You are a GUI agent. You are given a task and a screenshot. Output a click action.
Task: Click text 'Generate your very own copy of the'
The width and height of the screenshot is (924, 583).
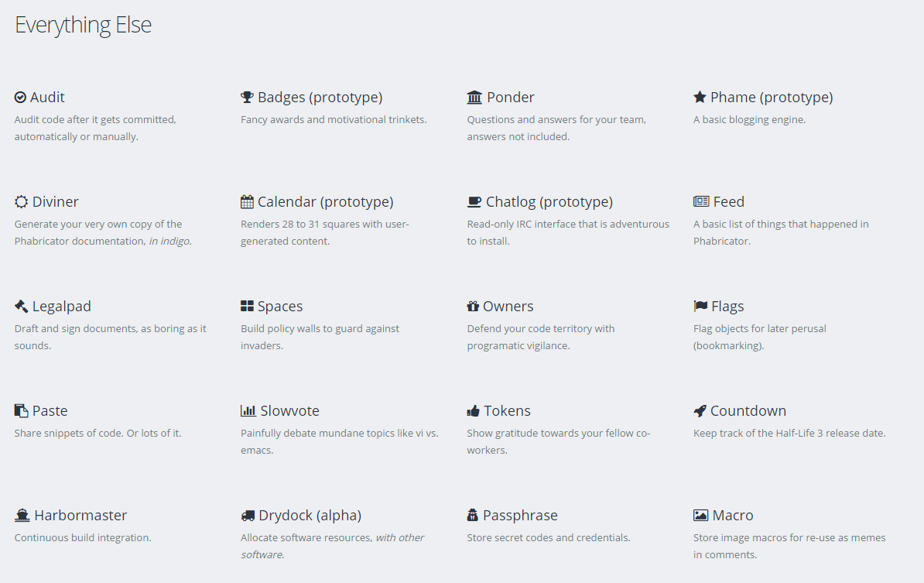coord(98,224)
